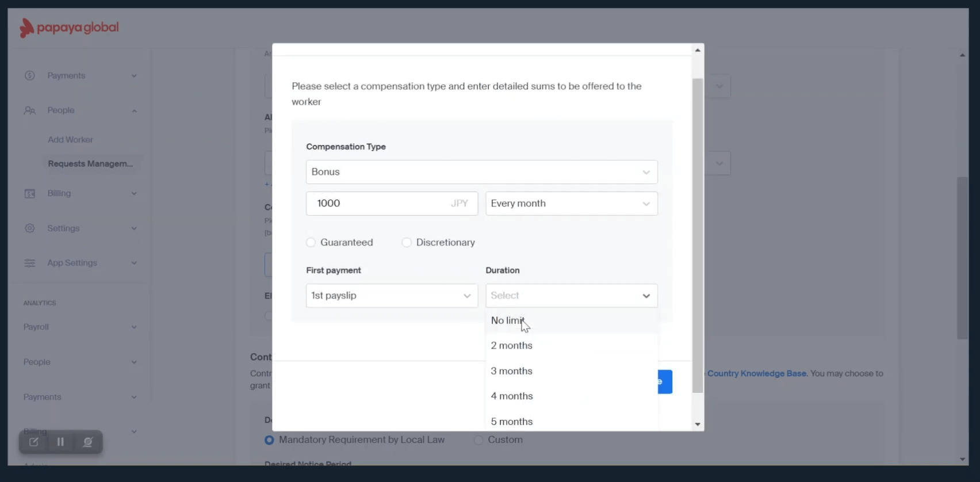Click the page scroll up arrow
Screen dimensions: 980x482
tap(962, 55)
